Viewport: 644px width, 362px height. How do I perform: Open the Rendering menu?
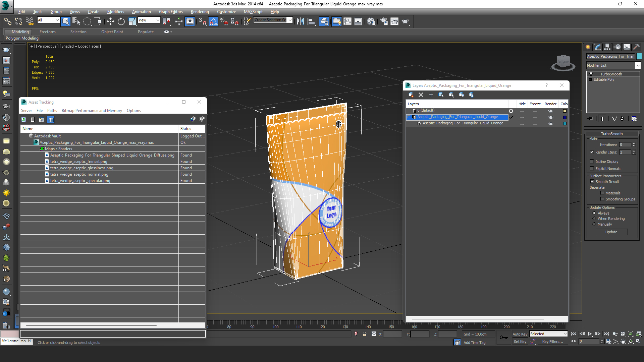pyautogui.click(x=200, y=12)
